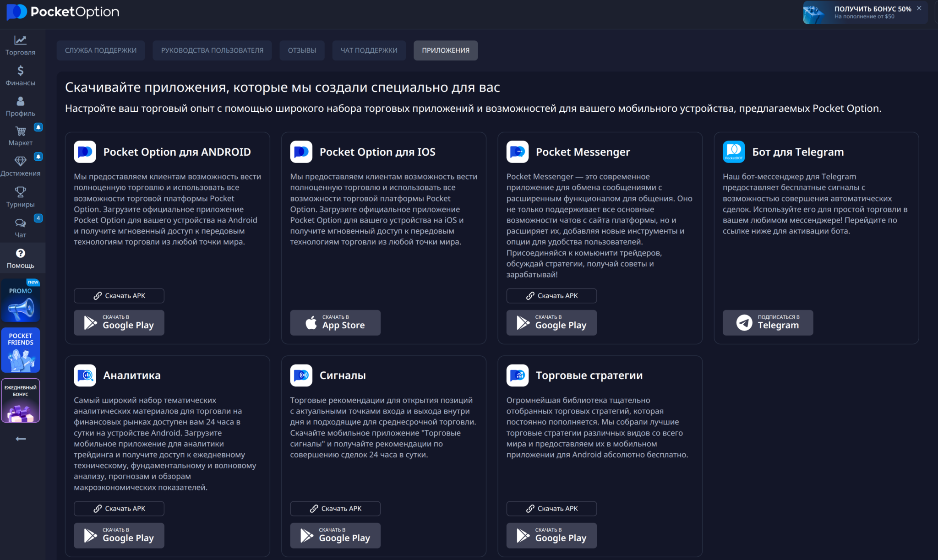Close the 50% bonus banner

click(919, 8)
